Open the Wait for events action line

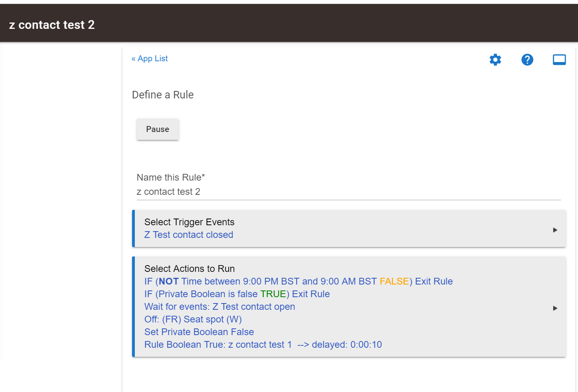pos(219,307)
